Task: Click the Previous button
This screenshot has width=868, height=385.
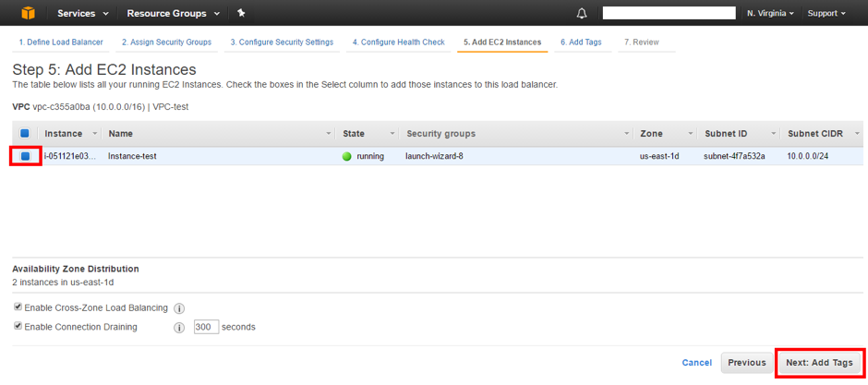Action: click(747, 363)
